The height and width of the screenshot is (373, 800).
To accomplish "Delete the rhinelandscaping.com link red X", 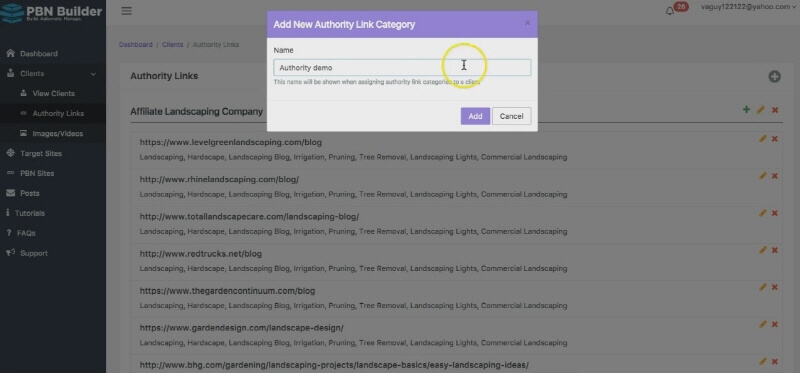I will 774,176.
